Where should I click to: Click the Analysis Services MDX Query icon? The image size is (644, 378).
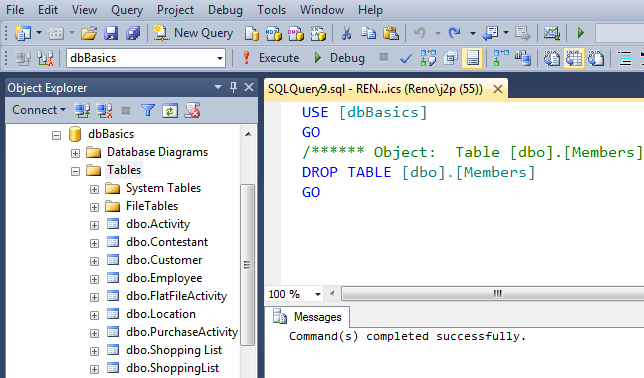click(274, 33)
